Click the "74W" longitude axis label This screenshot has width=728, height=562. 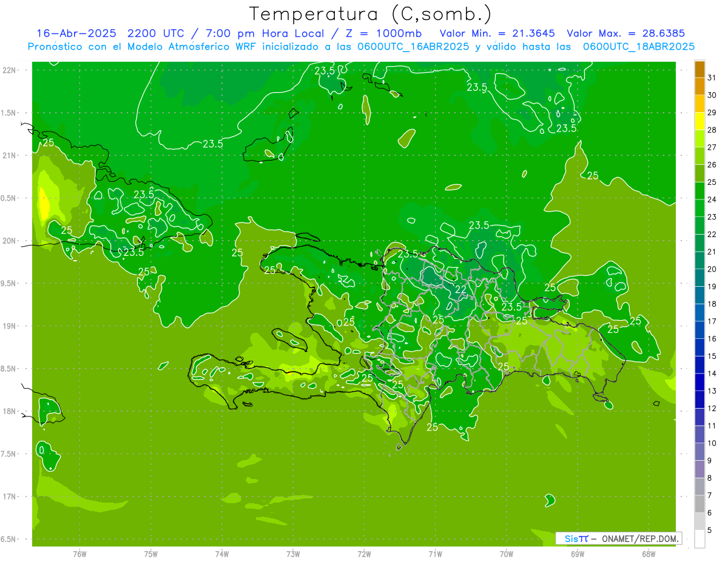coord(222,554)
